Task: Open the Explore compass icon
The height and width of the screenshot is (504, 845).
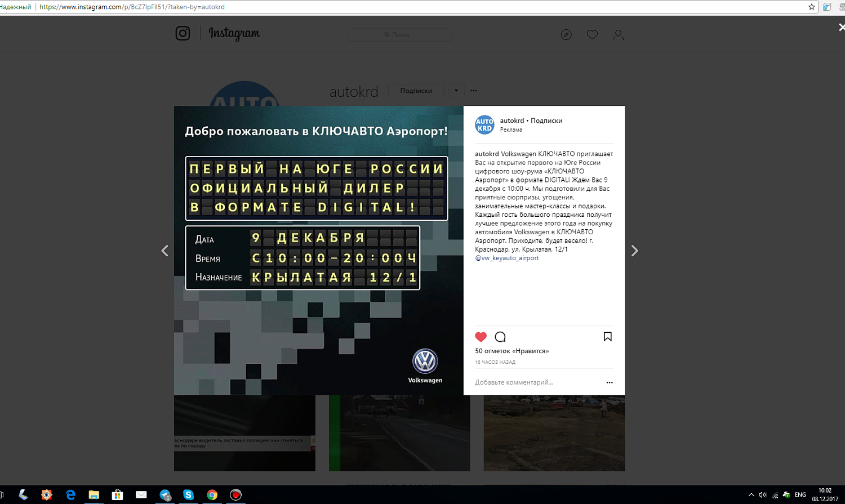Action: [566, 35]
